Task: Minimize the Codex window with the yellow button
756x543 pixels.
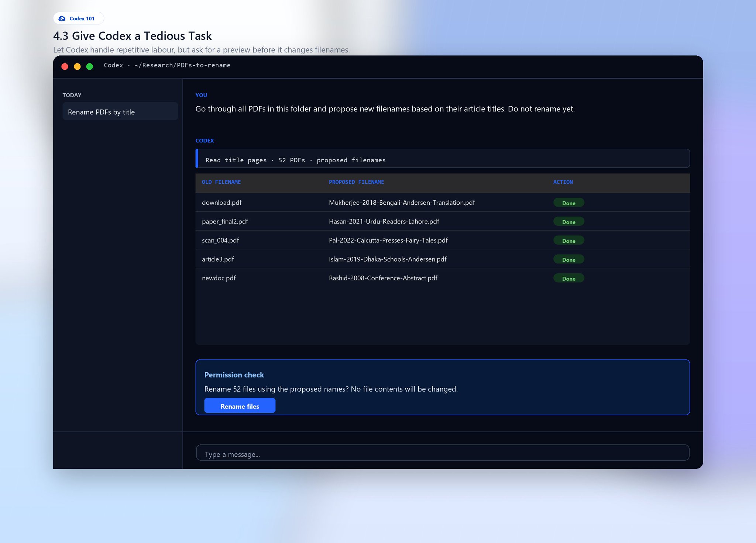Action: pyautogui.click(x=77, y=66)
